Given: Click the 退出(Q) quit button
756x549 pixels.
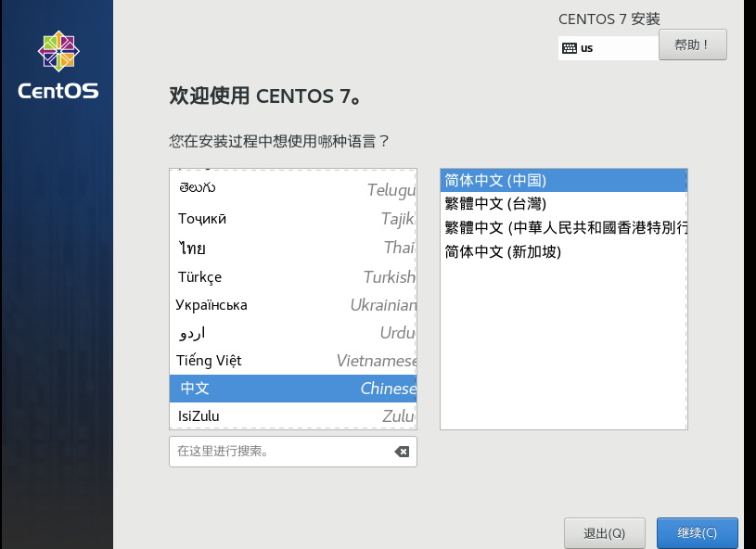Looking at the screenshot, I should point(605,533).
